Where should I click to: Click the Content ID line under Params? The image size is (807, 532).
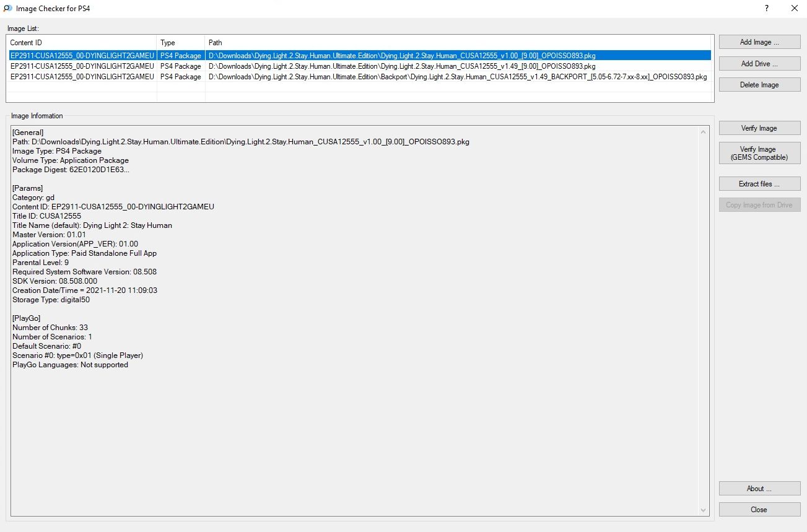[x=113, y=207]
